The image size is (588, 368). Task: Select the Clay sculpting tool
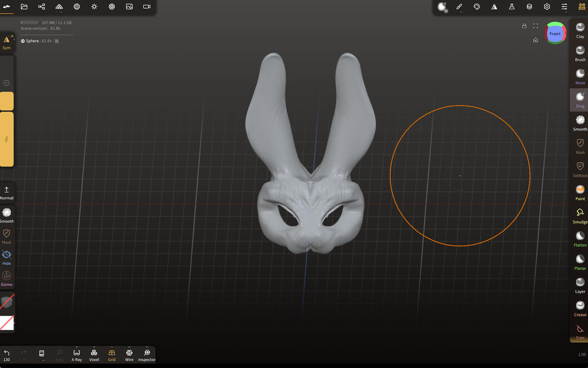(x=580, y=30)
